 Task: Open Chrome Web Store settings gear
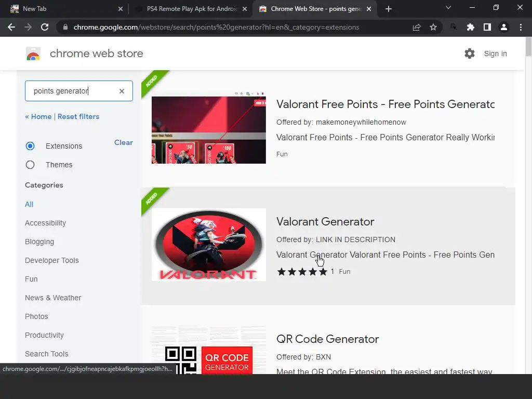tap(470, 54)
